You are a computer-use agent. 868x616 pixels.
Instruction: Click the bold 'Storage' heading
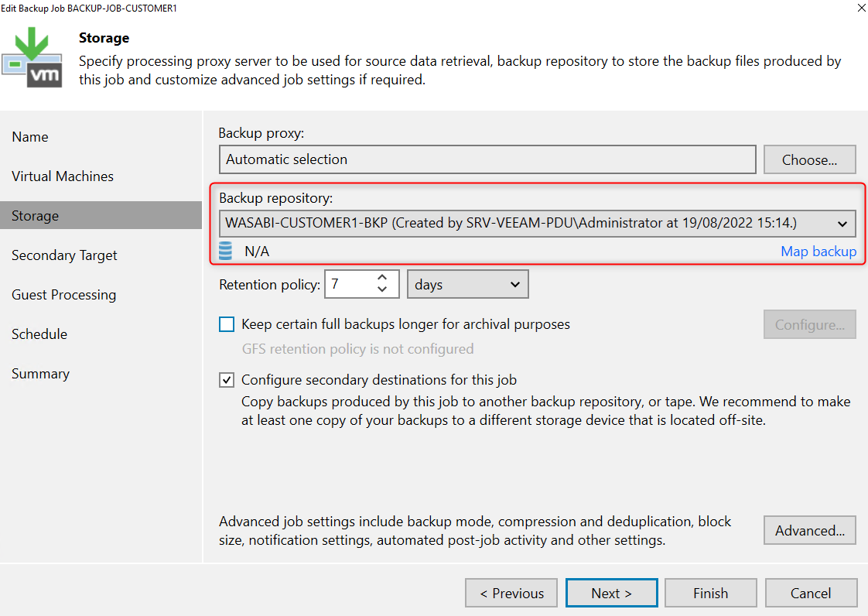point(104,38)
